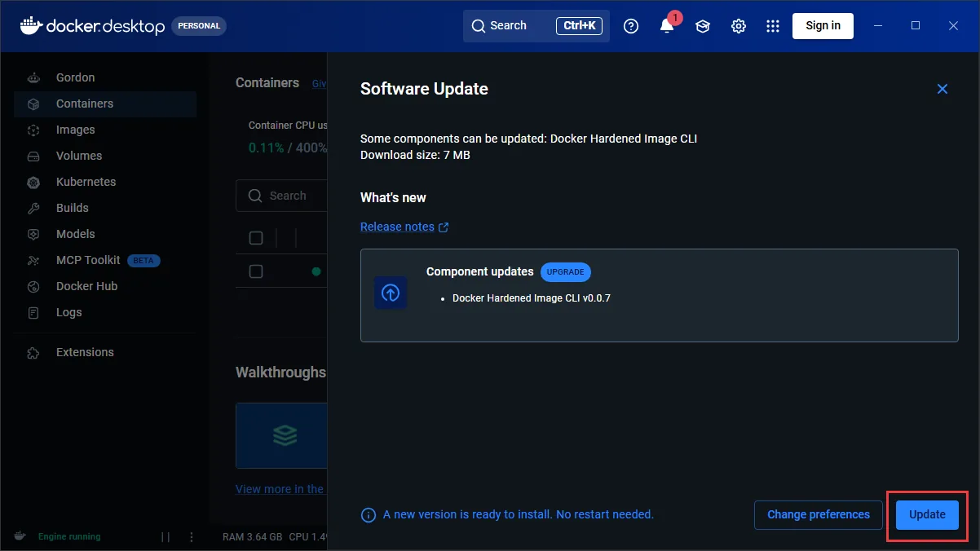This screenshot has height=551, width=980.
Task: Open the Learning center graduation cap icon
Action: (703, 26)
